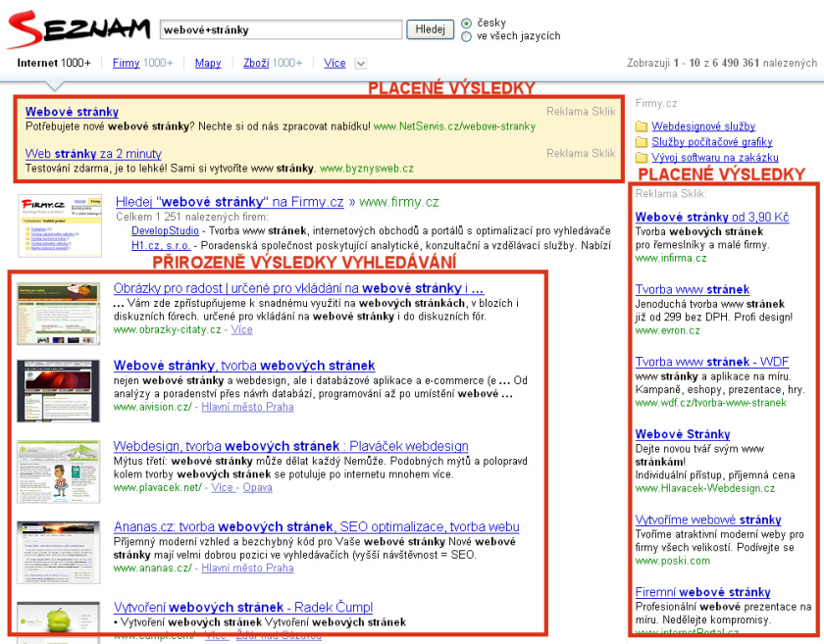
Task: Click the www.evron.cz URL text
Action: point(668,331)
